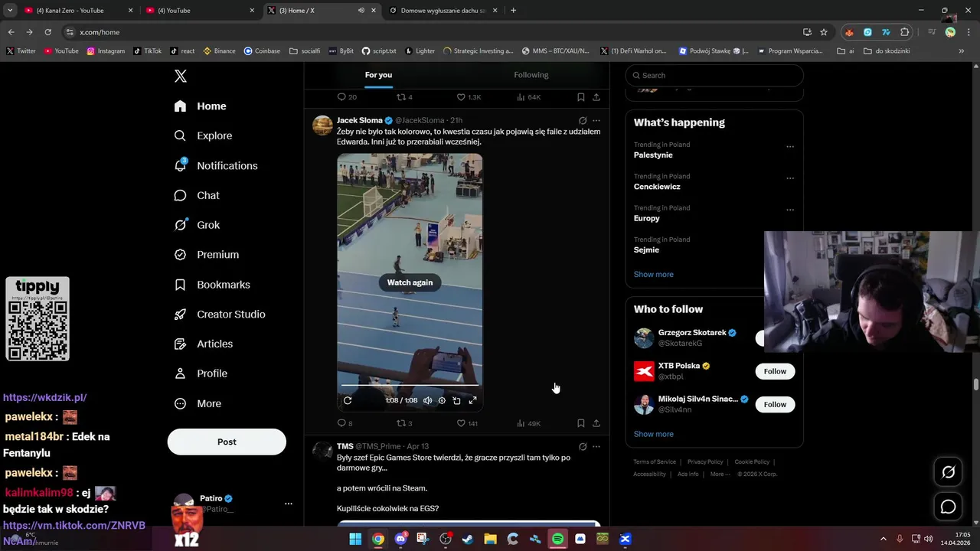
Task: Open Binance bookmark
Action: (x=219, y=51)
